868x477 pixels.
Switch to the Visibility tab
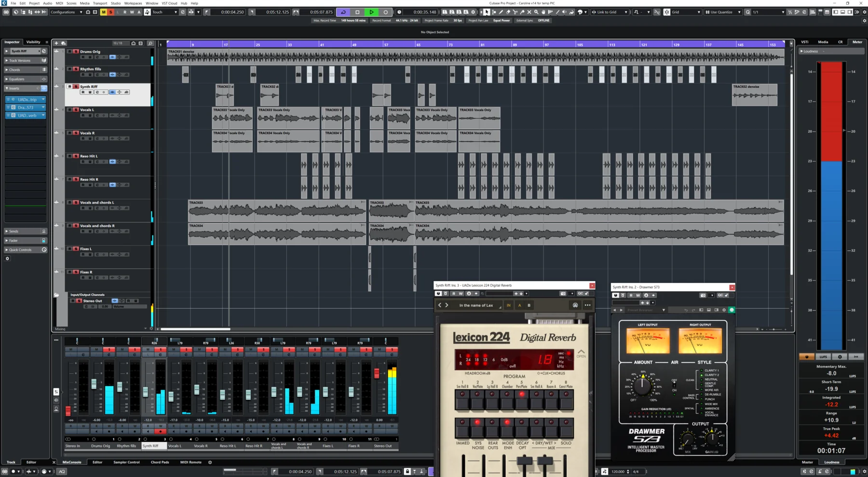33,42
